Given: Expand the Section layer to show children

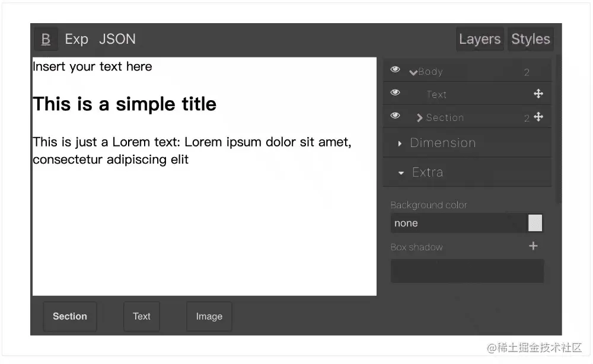Looking at the screenshot, I should [419, 117].
